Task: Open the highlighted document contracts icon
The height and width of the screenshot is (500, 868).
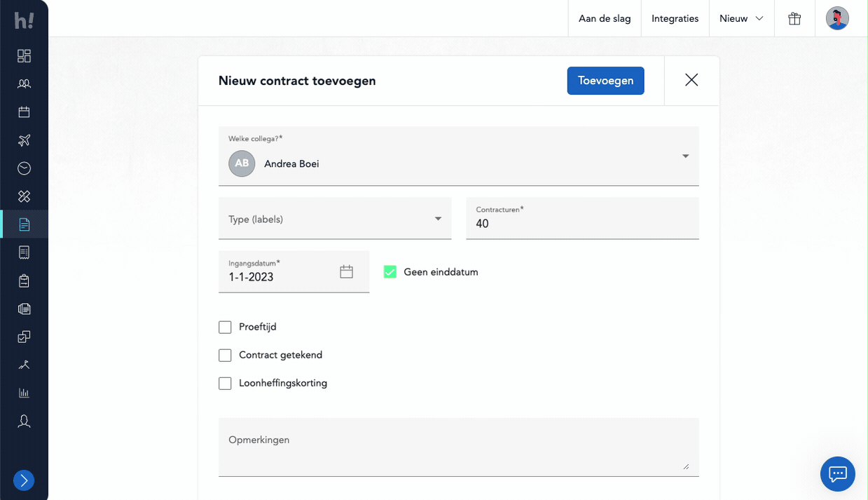Action: tap(24, 224)
